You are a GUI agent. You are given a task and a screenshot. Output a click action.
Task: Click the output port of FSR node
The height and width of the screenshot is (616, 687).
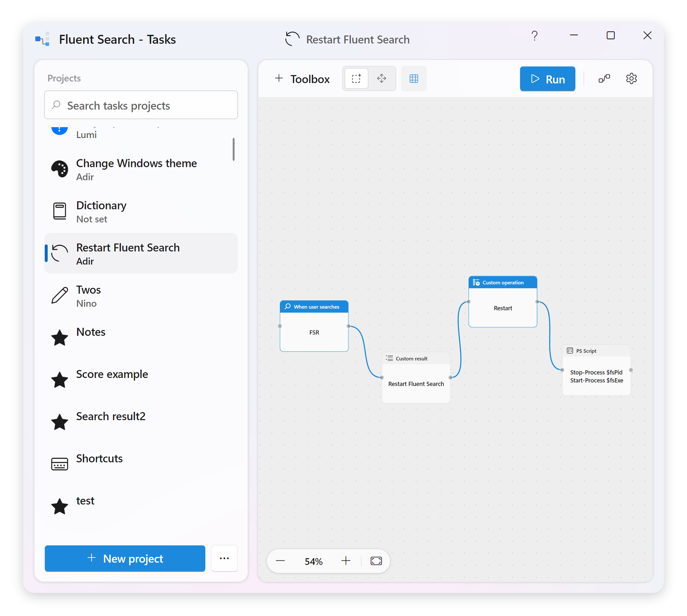coord(349,326)
